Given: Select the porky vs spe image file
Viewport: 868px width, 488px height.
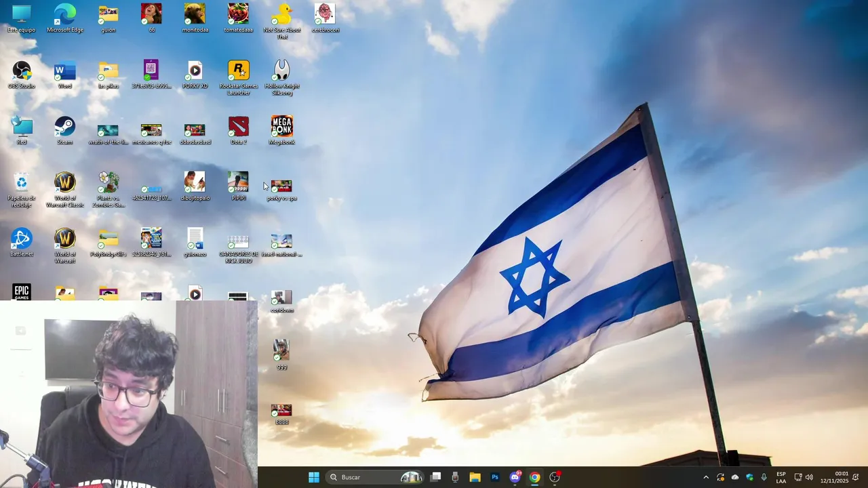Looking at the screenshot, I should 281,190.
